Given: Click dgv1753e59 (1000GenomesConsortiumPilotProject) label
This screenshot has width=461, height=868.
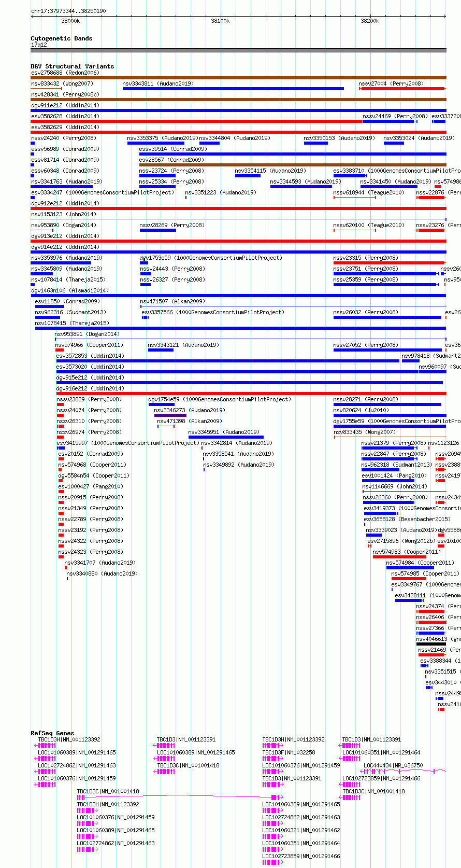Looking at the screenshot, I should 211,258.
